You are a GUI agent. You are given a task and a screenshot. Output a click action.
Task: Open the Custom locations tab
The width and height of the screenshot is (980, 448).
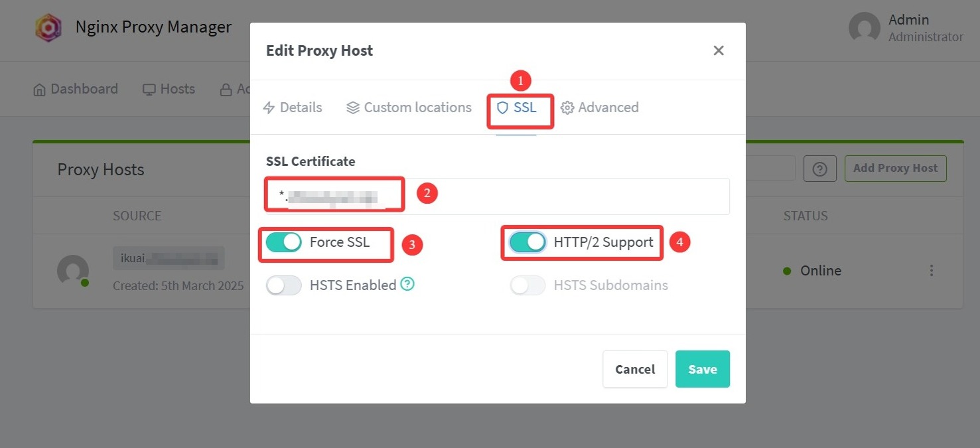[x=409, y=108]
